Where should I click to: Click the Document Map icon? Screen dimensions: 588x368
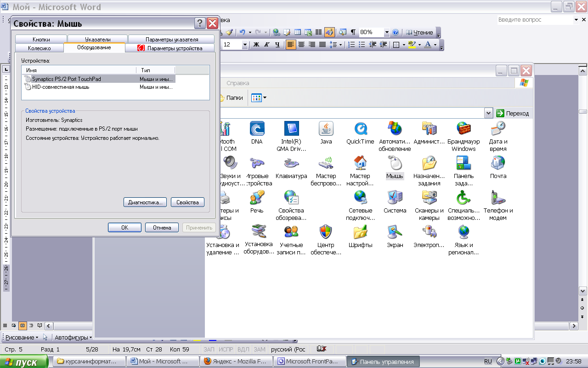tap(343, 32)
